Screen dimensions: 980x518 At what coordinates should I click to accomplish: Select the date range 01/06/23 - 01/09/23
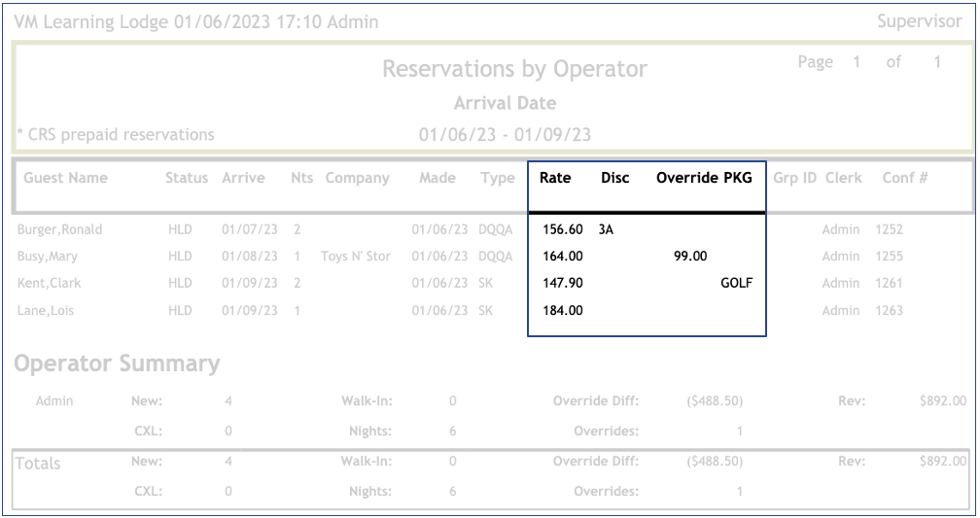pyautogui.click(x=505, y=134)
